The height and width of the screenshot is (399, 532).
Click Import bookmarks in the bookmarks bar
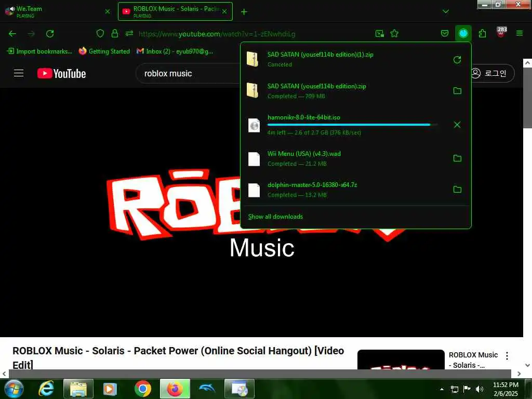pos(39,51)
